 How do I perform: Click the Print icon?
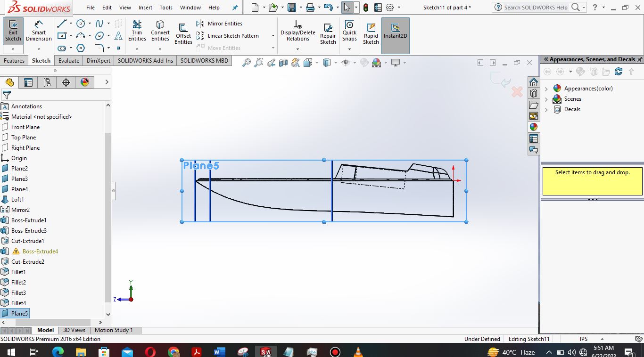coord(310,8)
